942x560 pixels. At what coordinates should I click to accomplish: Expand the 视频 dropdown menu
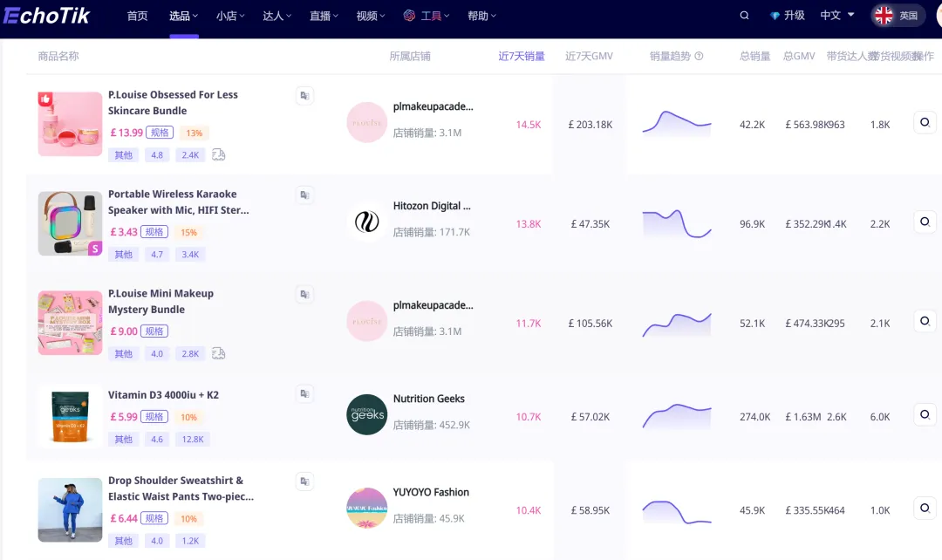coord(370,16)
